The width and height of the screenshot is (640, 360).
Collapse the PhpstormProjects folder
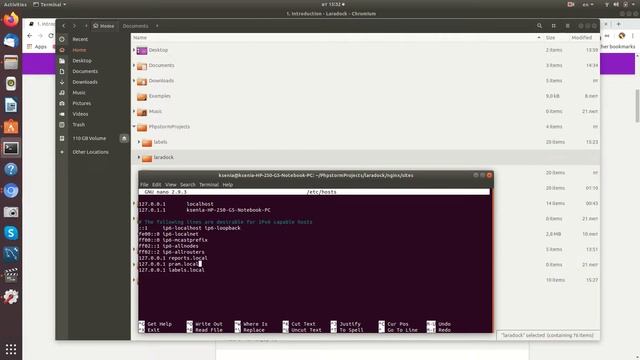[134, 127]
